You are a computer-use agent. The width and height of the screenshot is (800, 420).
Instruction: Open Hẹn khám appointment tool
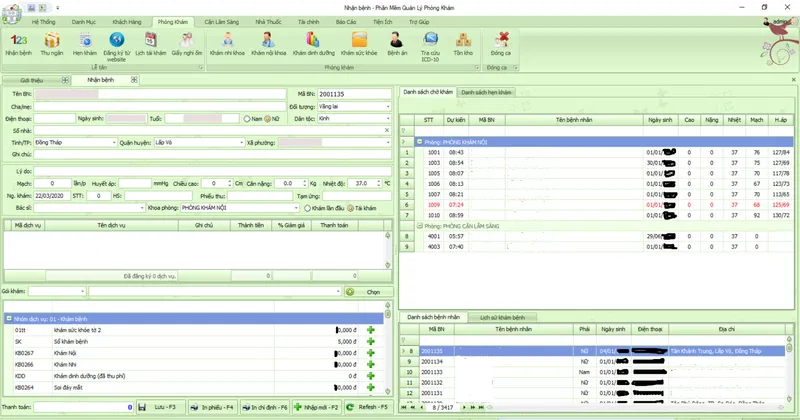[x=84, y=41]
